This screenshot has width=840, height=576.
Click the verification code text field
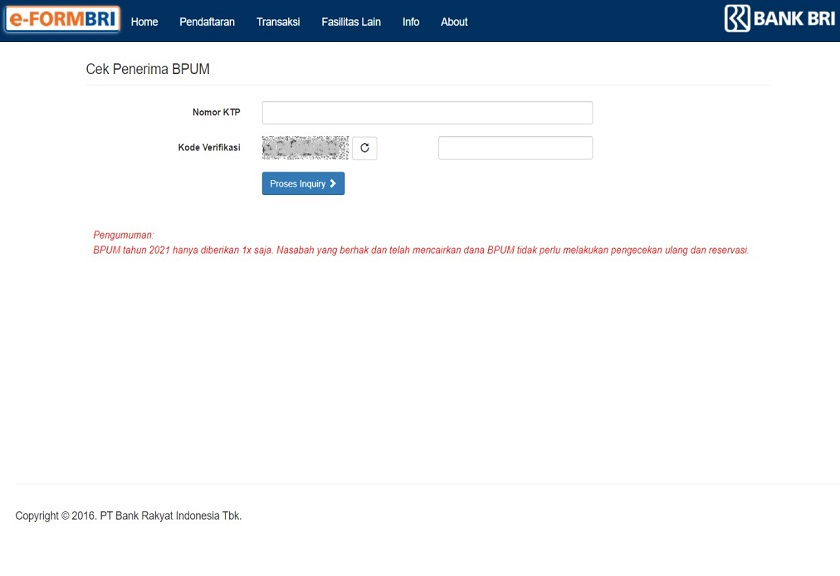pyautogui.click(x=515, y=148)
